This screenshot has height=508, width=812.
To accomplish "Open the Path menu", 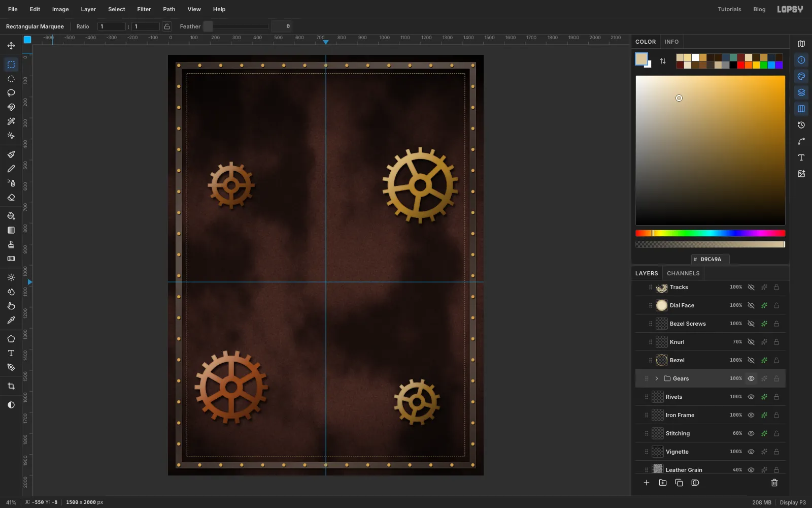I will (x=169, y=9).
